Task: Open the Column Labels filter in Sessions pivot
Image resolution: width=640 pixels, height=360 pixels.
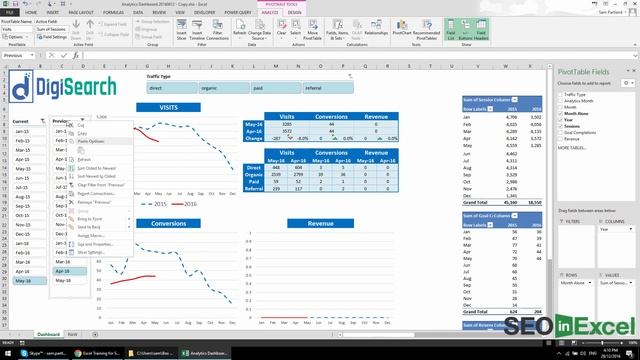Action: click(515, 100)
